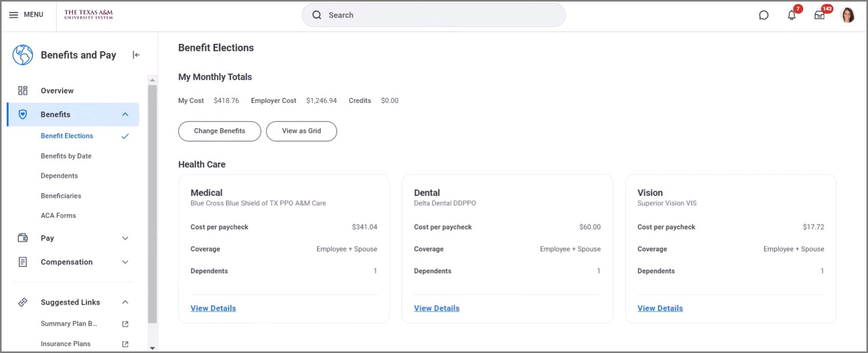Open the chat messages icon
This screenshot has height=353, width=868.
pos(763,15)
